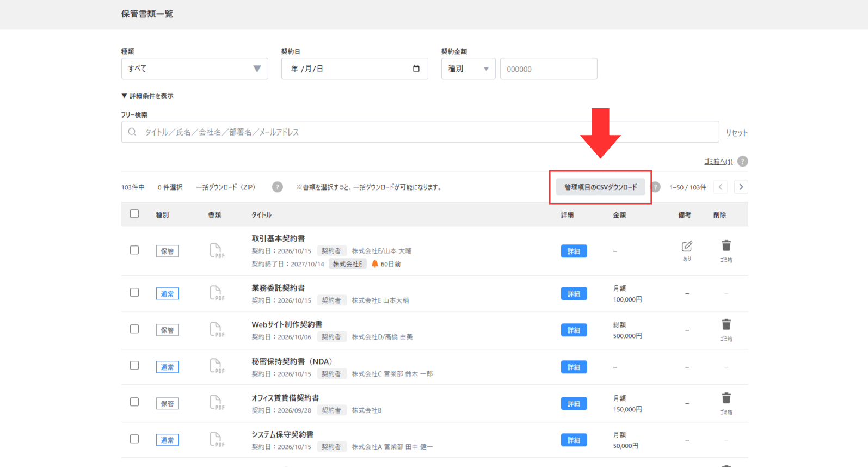The height and width of the screenshot is (467, 868).
Task: Click trash icon for オフィス賃貸借契約書 row
Action: click(726, 398)
